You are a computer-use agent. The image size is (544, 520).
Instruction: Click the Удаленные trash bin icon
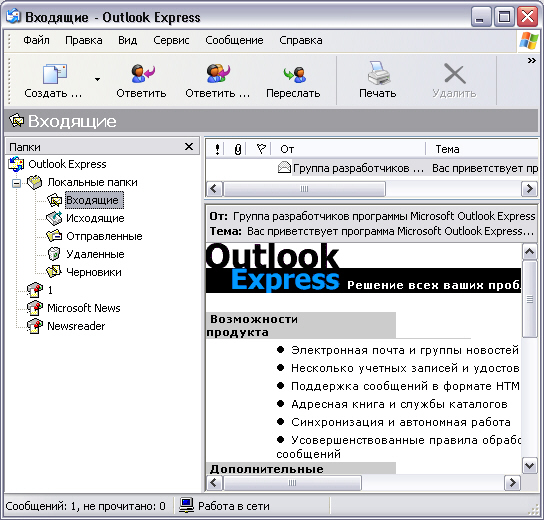pyautogui.click(x=54, y=254)
